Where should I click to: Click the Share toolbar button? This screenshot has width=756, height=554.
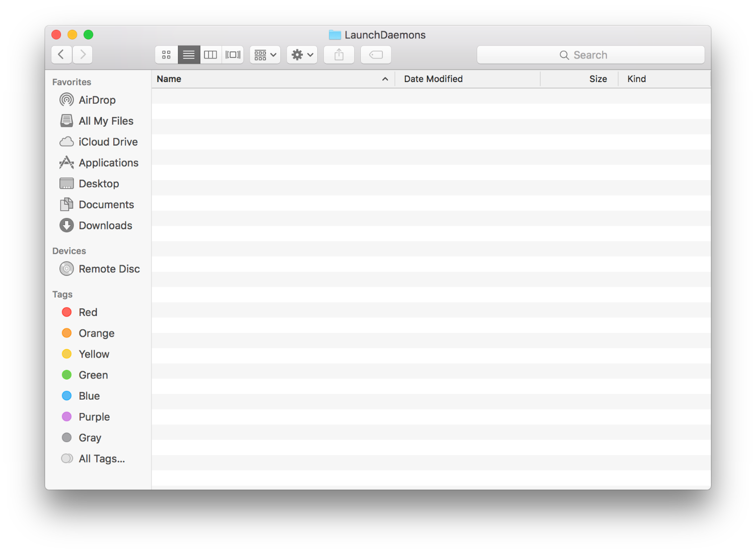coord(339,55)
